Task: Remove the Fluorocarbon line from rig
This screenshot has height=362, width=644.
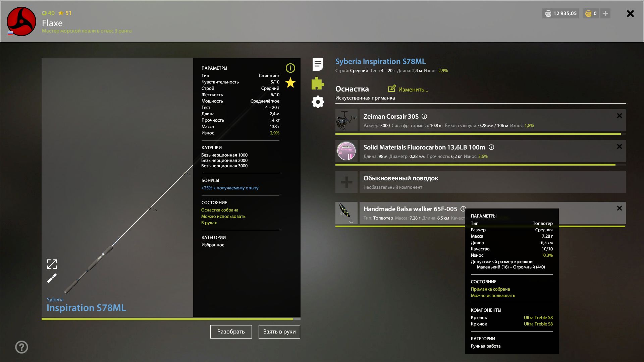Action: click(x=619, y=146)
